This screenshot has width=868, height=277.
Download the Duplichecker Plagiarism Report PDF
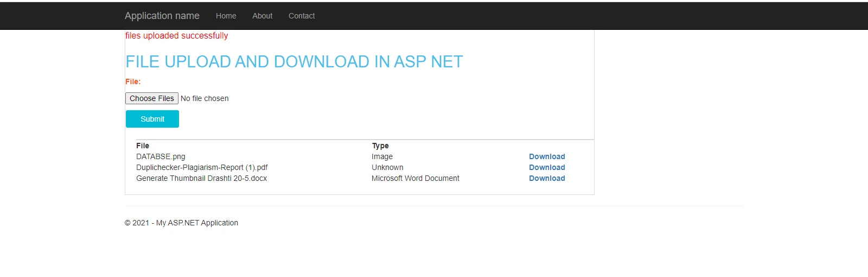[x=547, y=167]
